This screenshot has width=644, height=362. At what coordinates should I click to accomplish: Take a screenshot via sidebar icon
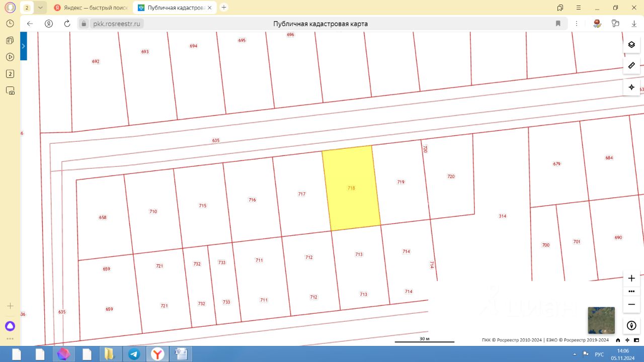coord(10,91)
